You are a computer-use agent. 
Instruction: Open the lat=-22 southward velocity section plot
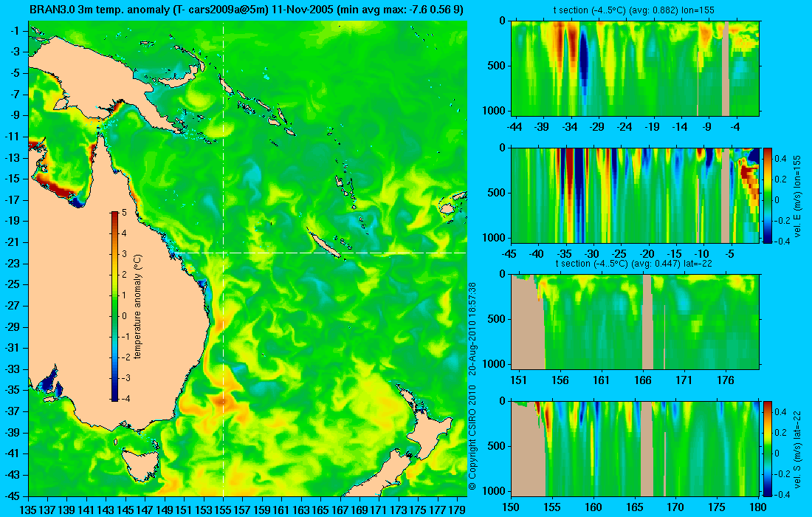click(x=636, y=448)
